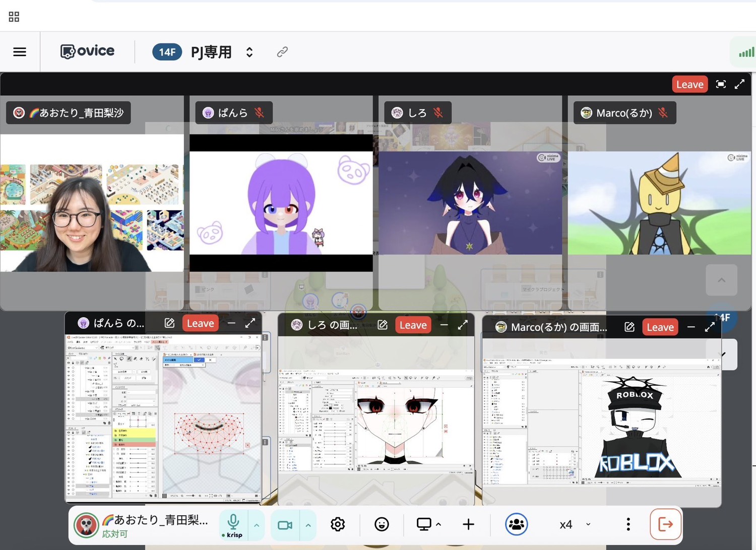756x550 pixels.
Task: Toggle the krisp microphone button
Action: (233, 525)
